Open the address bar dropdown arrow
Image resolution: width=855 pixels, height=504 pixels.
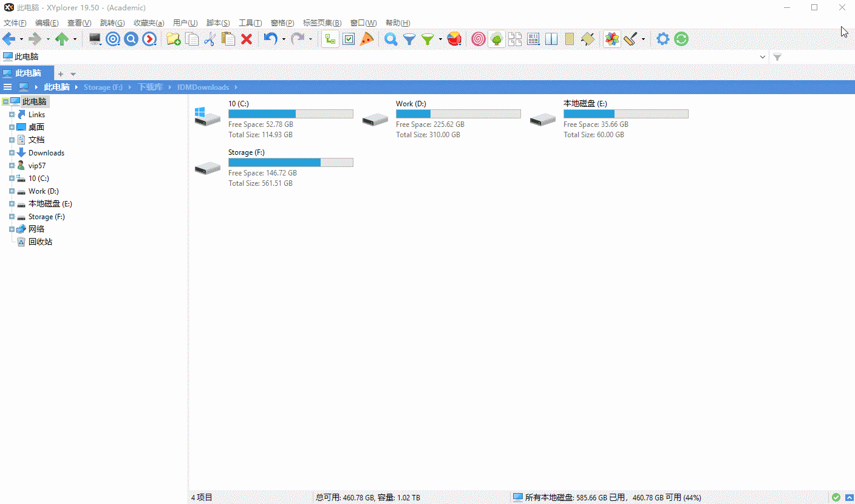(x=763, y=56)
